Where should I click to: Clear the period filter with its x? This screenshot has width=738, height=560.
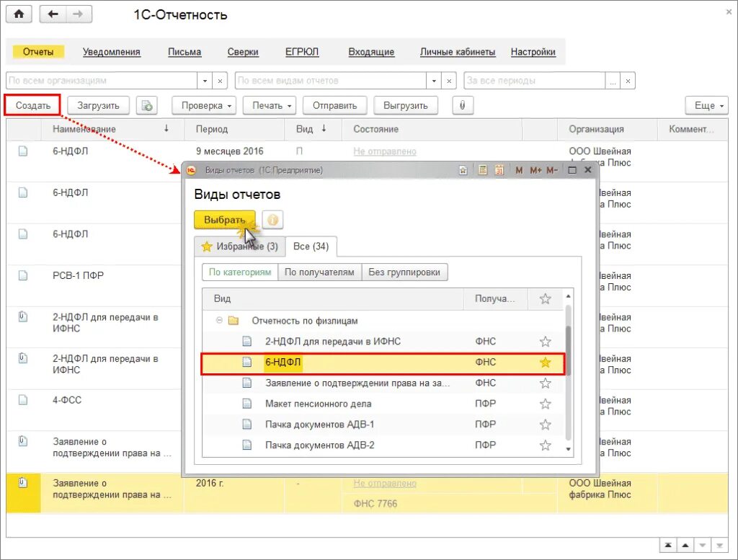tap(628, 81)
